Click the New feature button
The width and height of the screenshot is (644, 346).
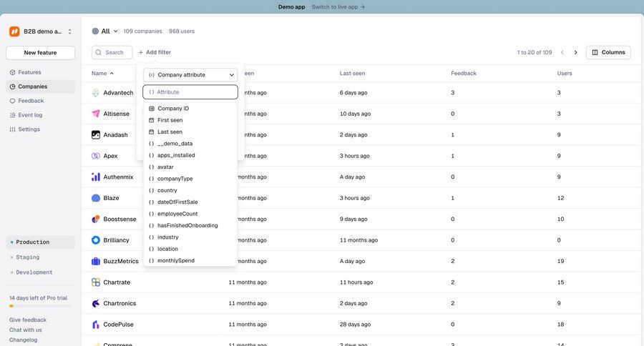(40, 52)
